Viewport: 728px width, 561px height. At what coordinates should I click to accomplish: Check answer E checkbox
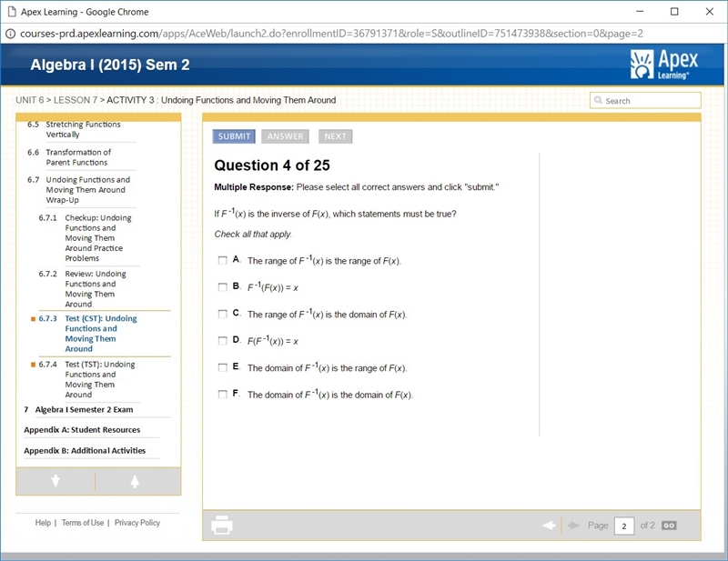coord(222,367)
